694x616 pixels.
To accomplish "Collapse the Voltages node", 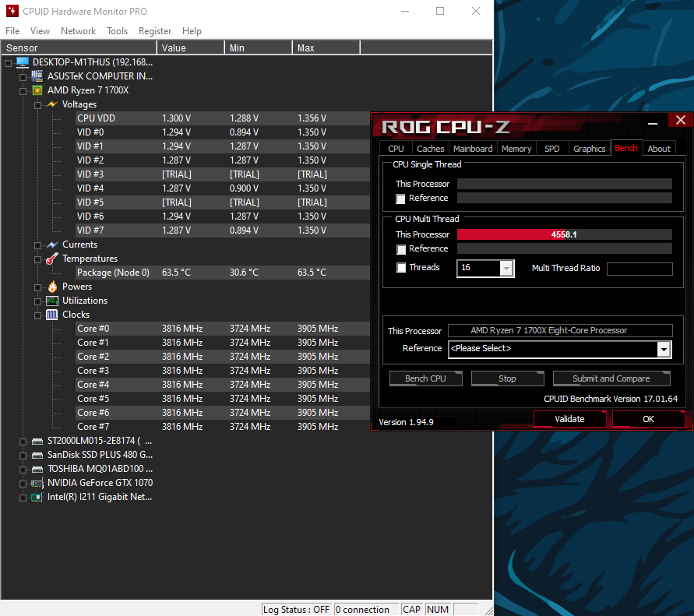I will [x=37, y=105].
